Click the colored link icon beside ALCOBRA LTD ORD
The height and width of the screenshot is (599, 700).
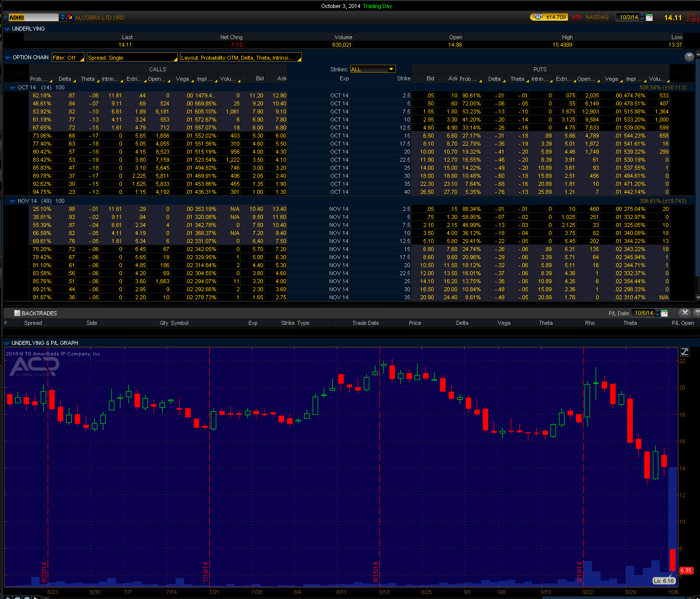70,18
